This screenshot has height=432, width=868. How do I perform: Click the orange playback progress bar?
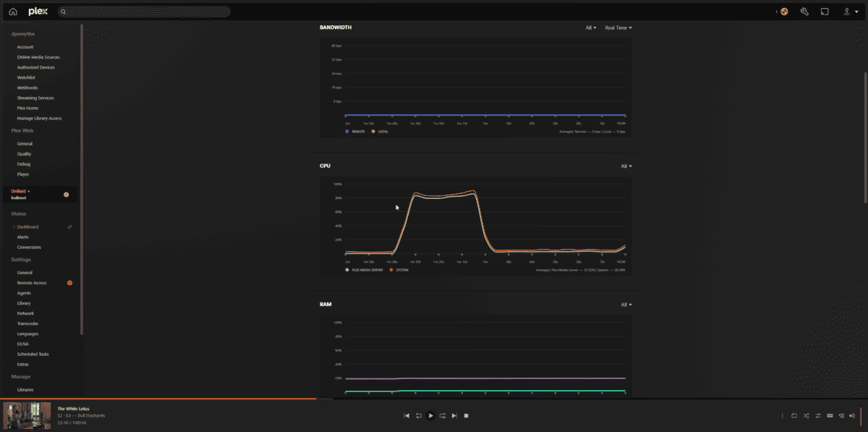click(158, 399)
